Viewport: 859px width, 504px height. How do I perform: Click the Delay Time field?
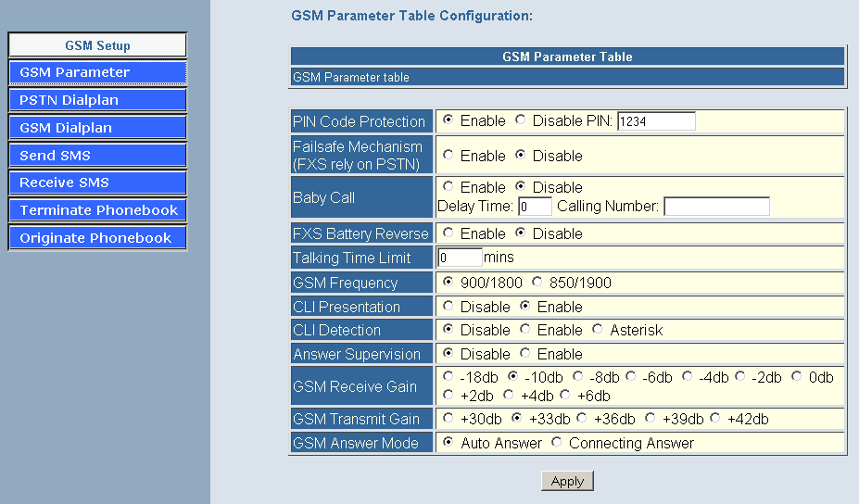(535, 207)
